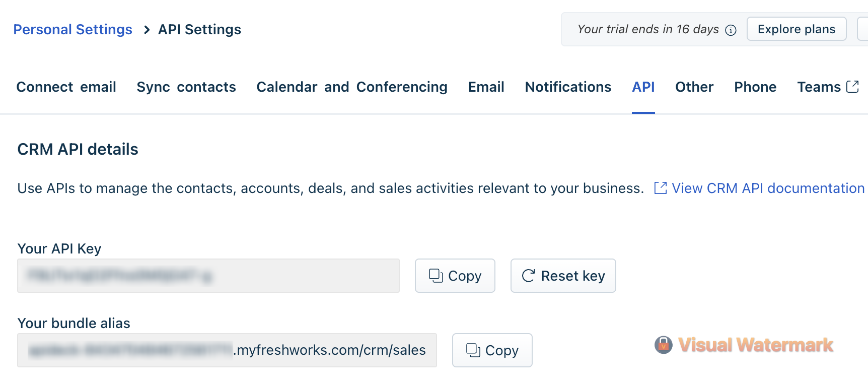Select the Other tab

[694, 87]
